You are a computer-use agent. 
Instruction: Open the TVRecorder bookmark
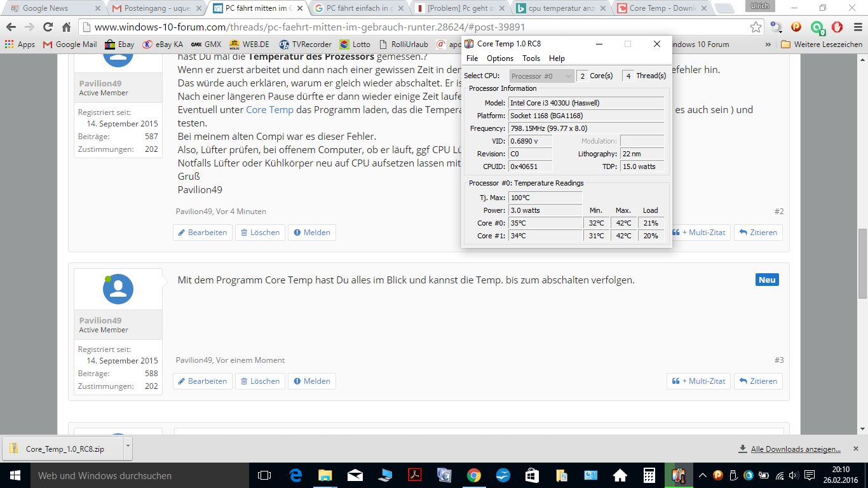click(x=305, y=44)
